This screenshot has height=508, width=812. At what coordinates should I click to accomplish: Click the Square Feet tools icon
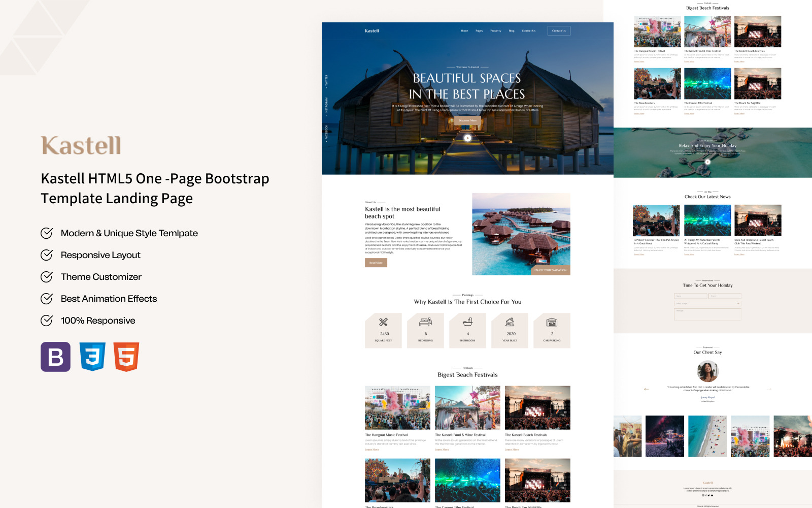tap(383, 322)
